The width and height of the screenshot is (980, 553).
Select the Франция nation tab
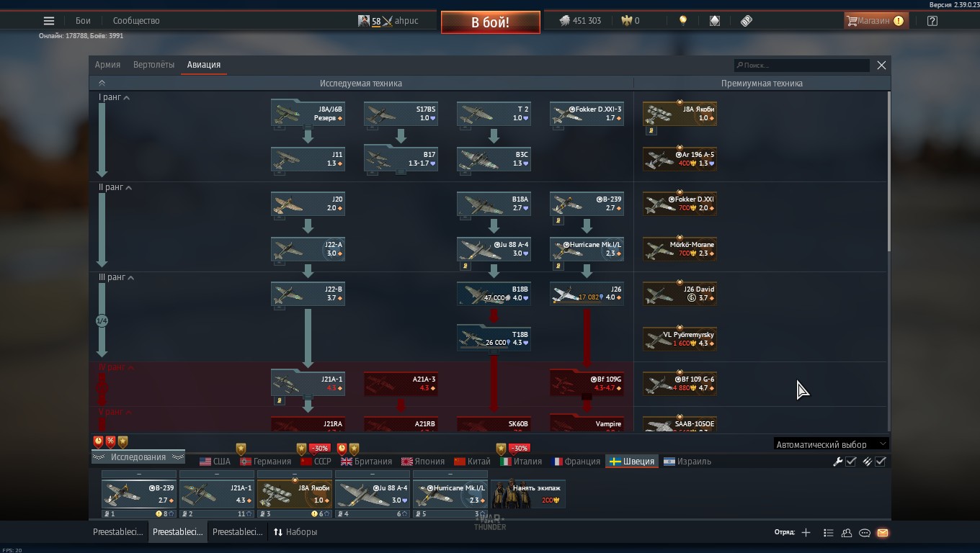(576, 462)
